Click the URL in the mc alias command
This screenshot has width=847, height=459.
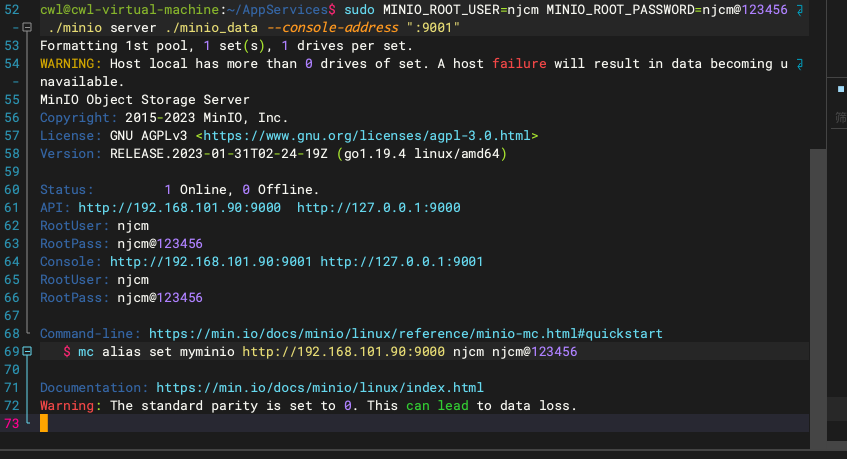pyautogui.click(x=344, y=352)
